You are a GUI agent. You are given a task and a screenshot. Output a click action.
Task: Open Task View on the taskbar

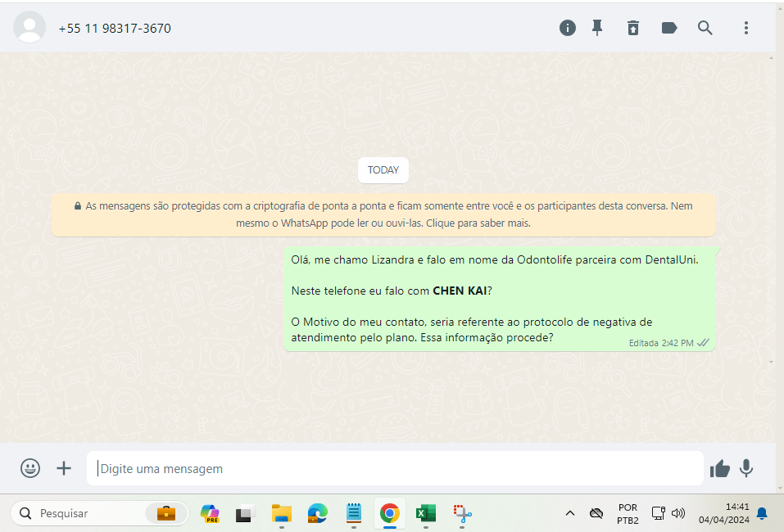[x=244, y=513]
